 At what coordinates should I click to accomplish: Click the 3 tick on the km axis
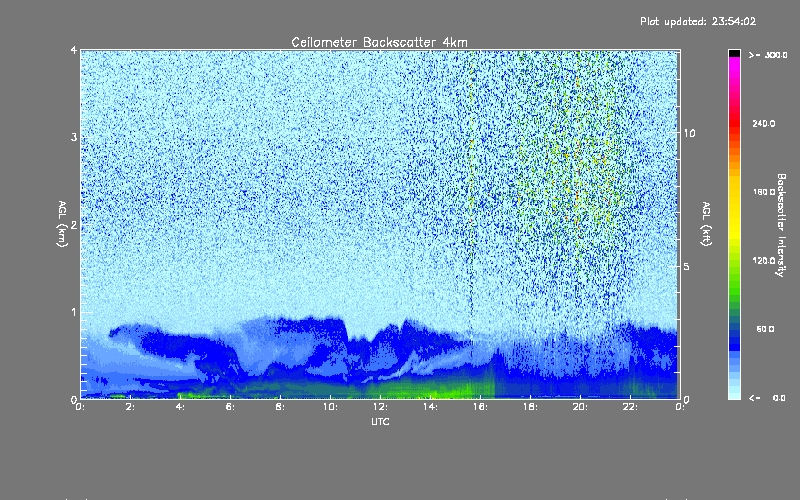(73, 137)
